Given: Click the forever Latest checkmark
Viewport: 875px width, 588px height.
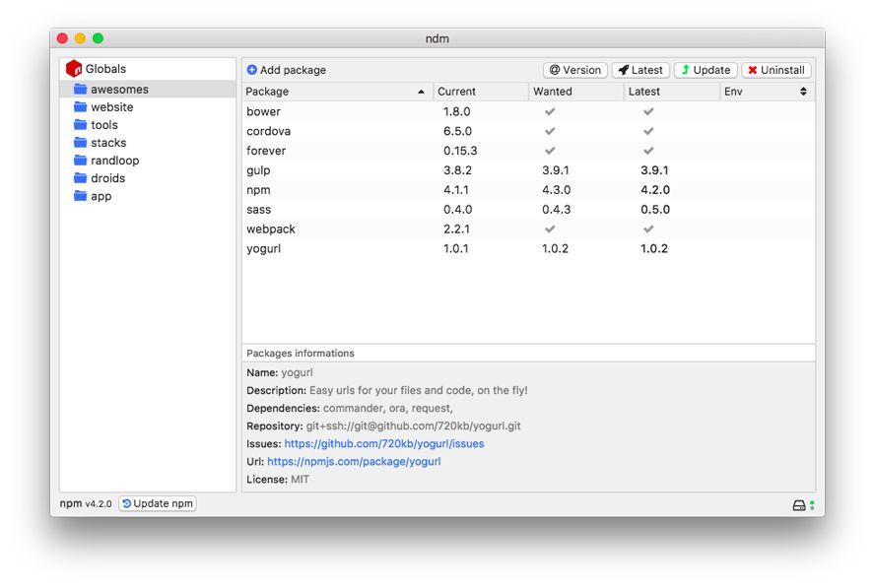Looking at the screenshot, I should click(x=648, y=151).
